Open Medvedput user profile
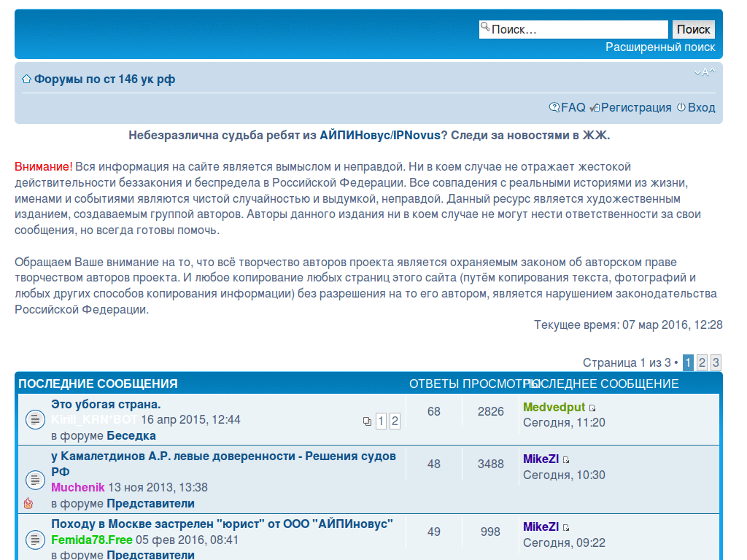The image size is (747, 560). [554, 407]
